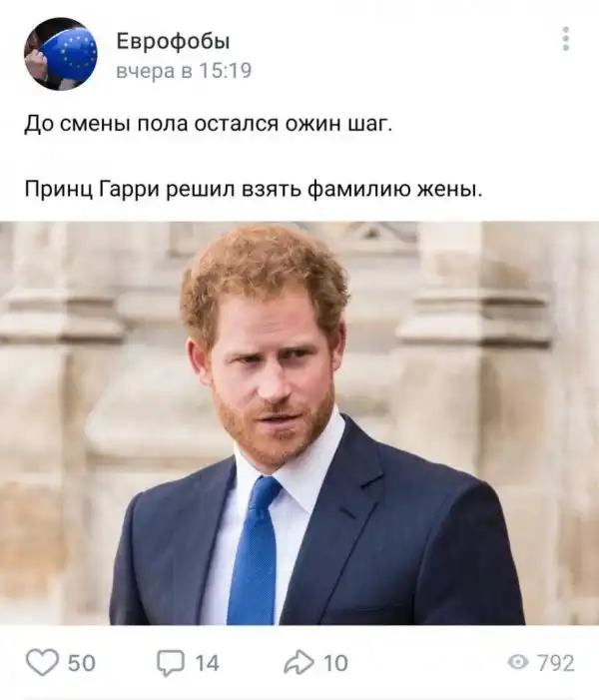Click the blue tie in the photo
Viewport: 599px width, 700px height.
click(255, 551)
